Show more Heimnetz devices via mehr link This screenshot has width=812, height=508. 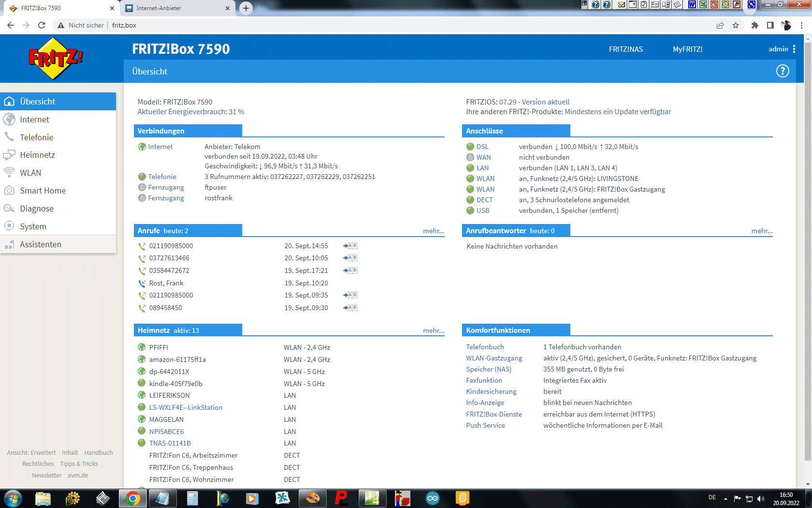(x=434, y=330)
